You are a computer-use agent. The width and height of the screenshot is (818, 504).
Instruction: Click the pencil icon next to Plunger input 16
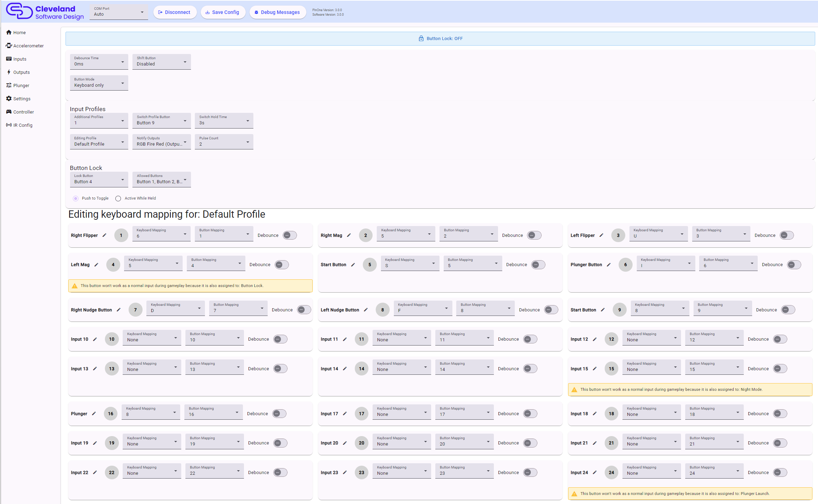[x=94, y=414]
